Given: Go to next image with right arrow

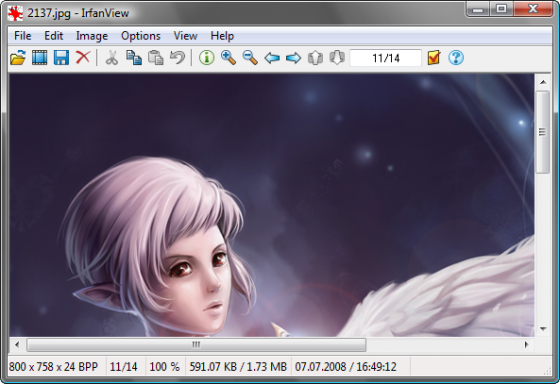Looking at the screenshot, I should (x=294, y=58).
